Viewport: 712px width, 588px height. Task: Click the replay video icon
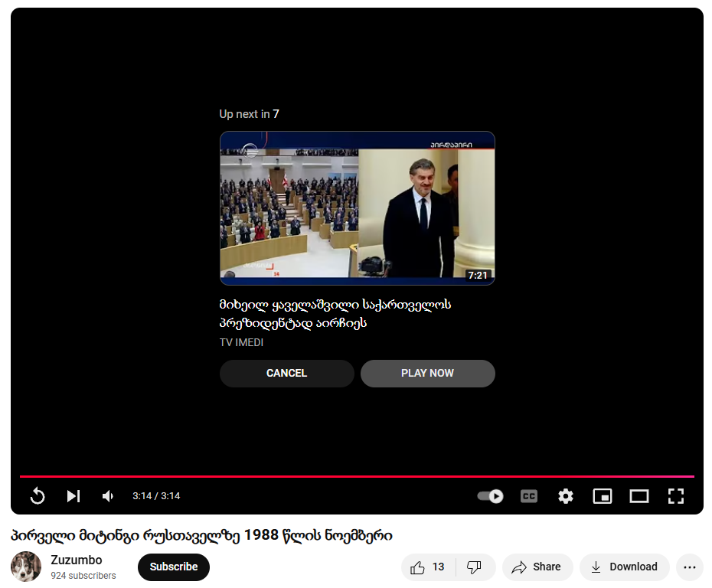click(38, 496)
